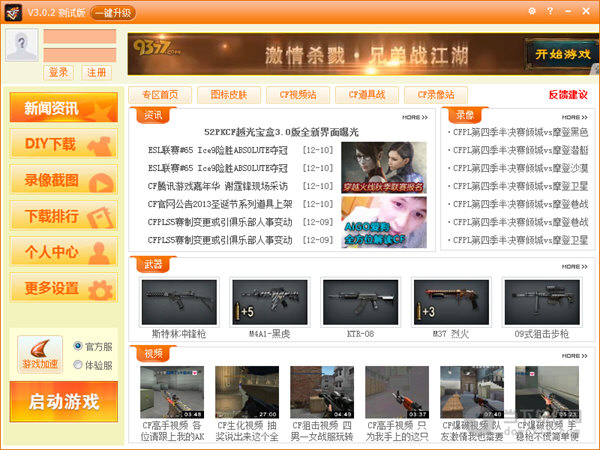The height and width of the screenshot is (450, 600).
Task: Open the KTR-08 weapon thumbnail
Action: [x=360, y=302]
